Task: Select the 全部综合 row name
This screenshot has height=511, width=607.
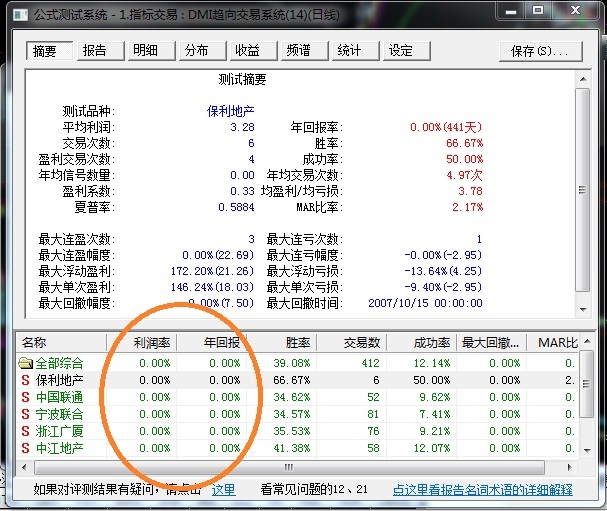Action: [59, 363]
